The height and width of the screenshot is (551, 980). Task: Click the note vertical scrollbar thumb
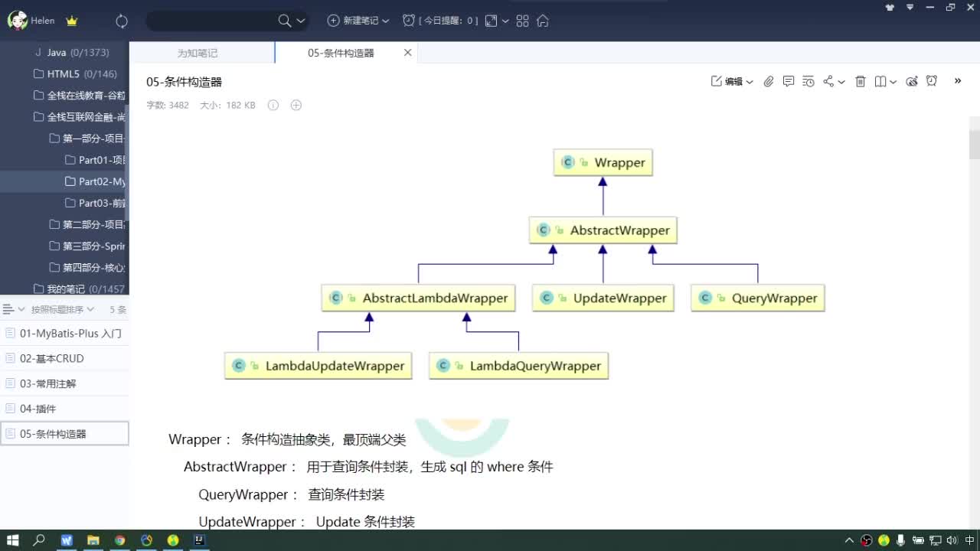click(x=974, y=144)
